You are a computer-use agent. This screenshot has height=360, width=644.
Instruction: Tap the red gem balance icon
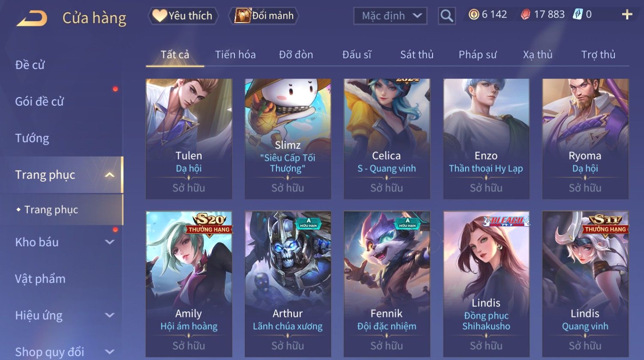525,15
